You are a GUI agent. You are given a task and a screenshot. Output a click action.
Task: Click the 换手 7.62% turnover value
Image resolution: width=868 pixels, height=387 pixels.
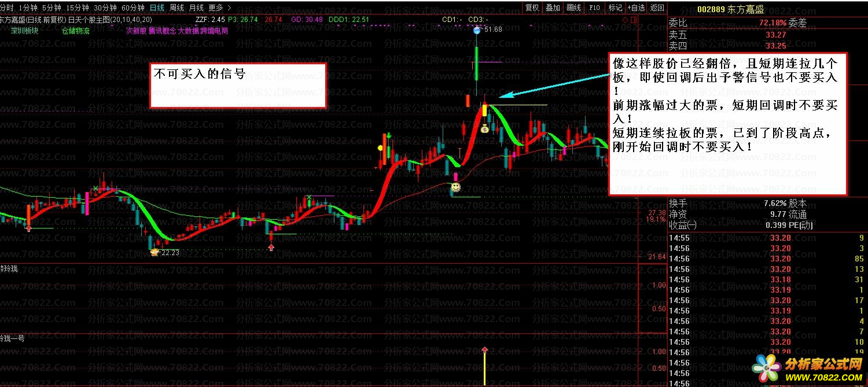[775, 203]
